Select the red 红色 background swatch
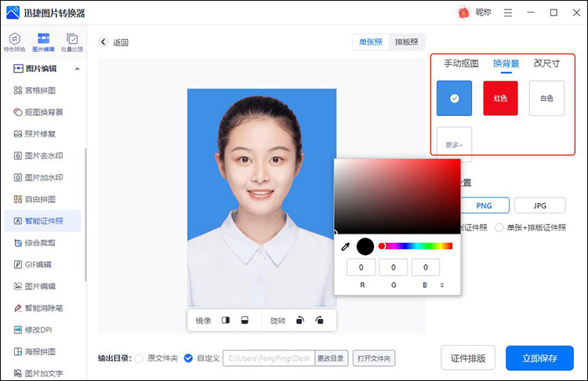The height and width of the screenshot is (381, 588). [500, 98]
